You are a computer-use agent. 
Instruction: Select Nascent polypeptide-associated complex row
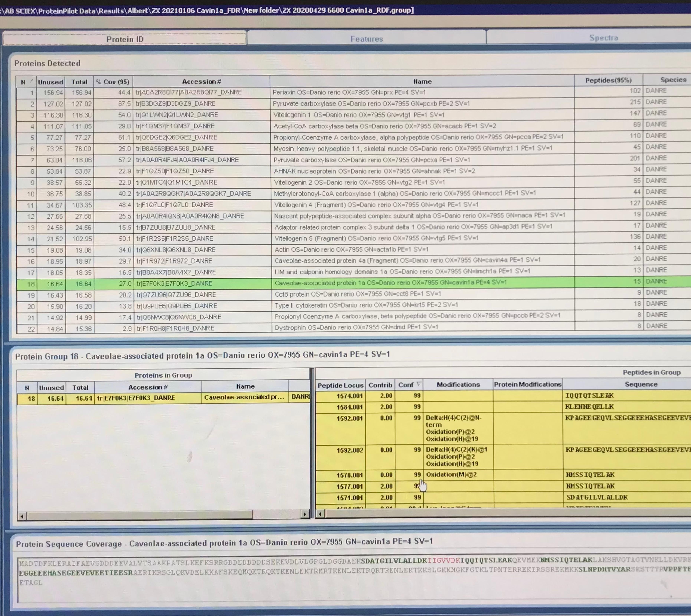point(354,216)
